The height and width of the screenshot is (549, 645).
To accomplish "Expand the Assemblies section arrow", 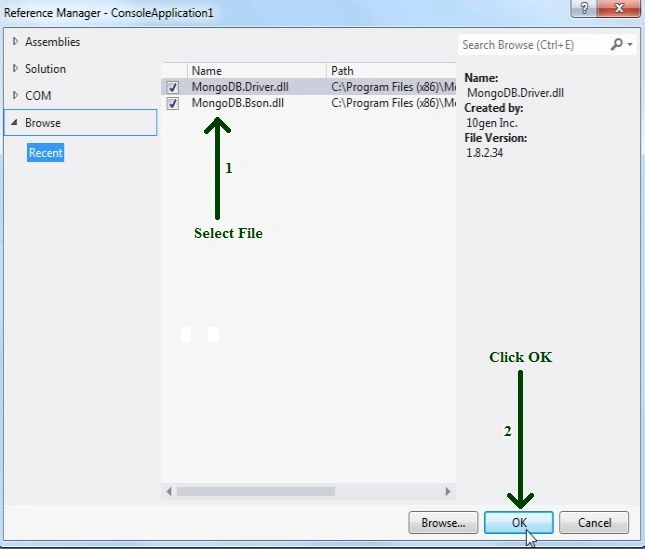I will [15, 42].
